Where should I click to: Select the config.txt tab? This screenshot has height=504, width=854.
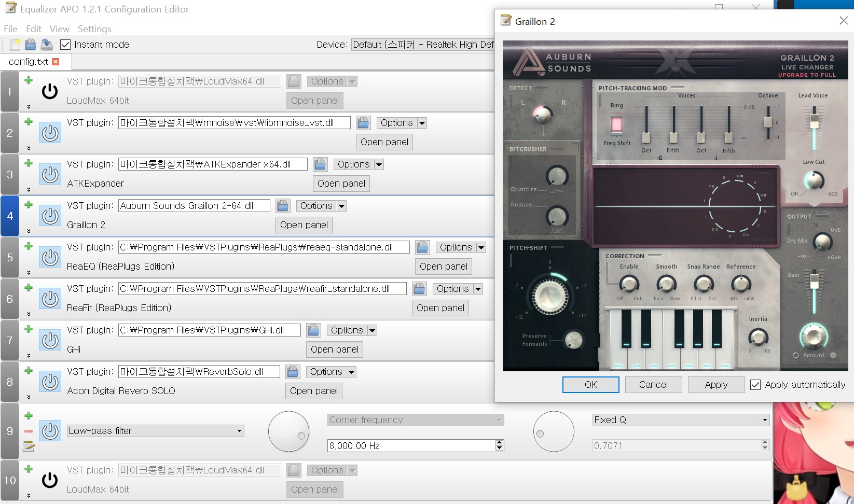point(34,62)
